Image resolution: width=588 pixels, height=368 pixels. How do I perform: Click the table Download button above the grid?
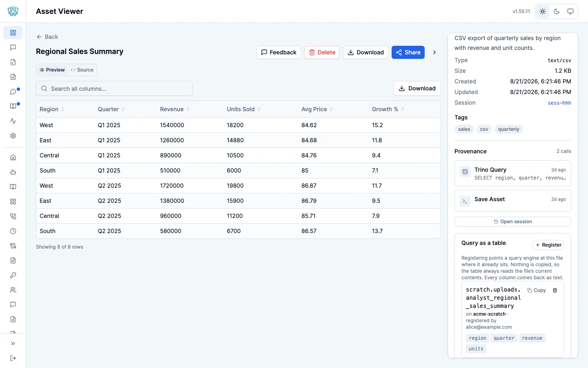pos(417,88)
